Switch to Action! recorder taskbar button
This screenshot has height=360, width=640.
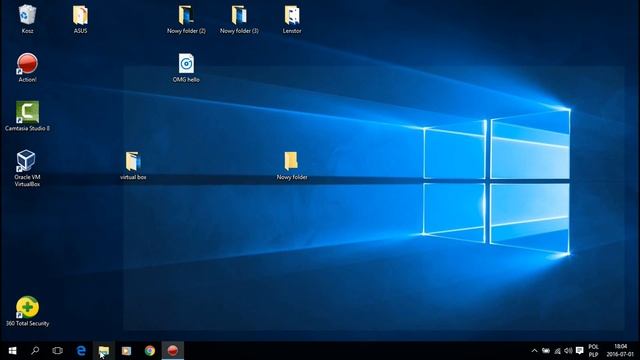click(x=173, y=351)
